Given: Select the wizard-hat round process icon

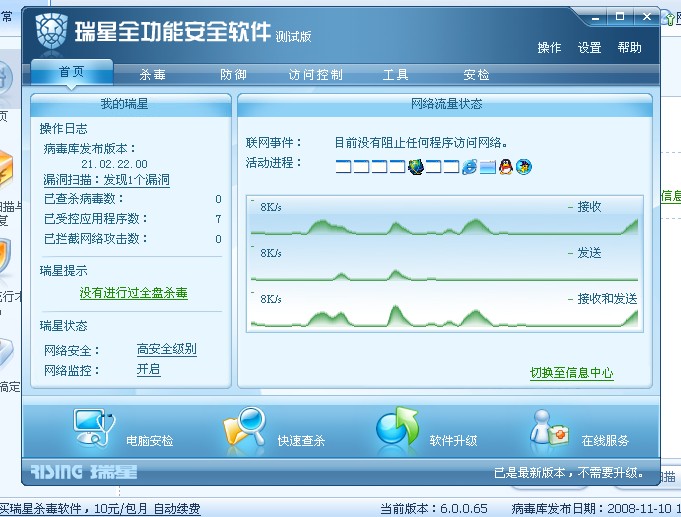Looking at the screenshot, I should point(524,167).
